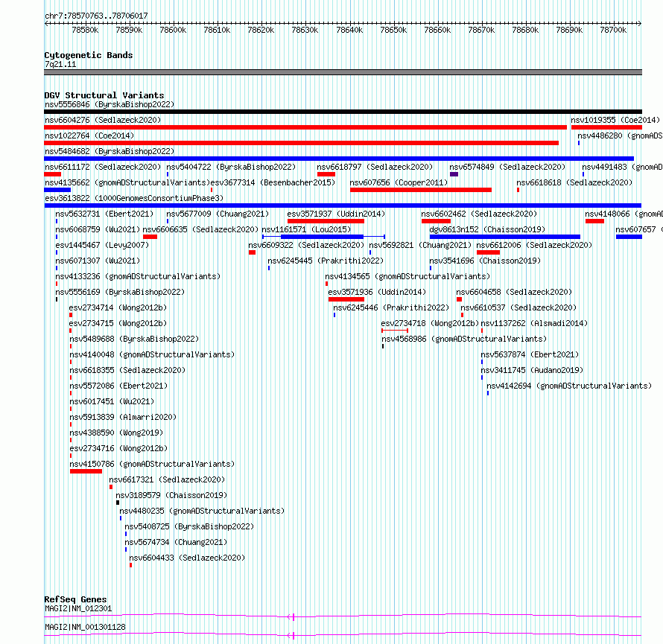Open nsv4480235 gnomAD variant label
Screen dimensions: 663x644
pos(202,511)
